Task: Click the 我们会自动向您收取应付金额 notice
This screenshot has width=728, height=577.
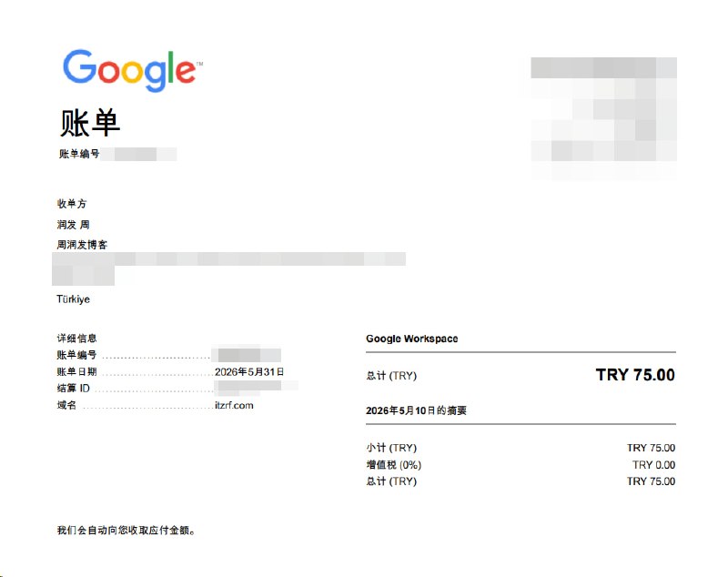Action: 126,530
